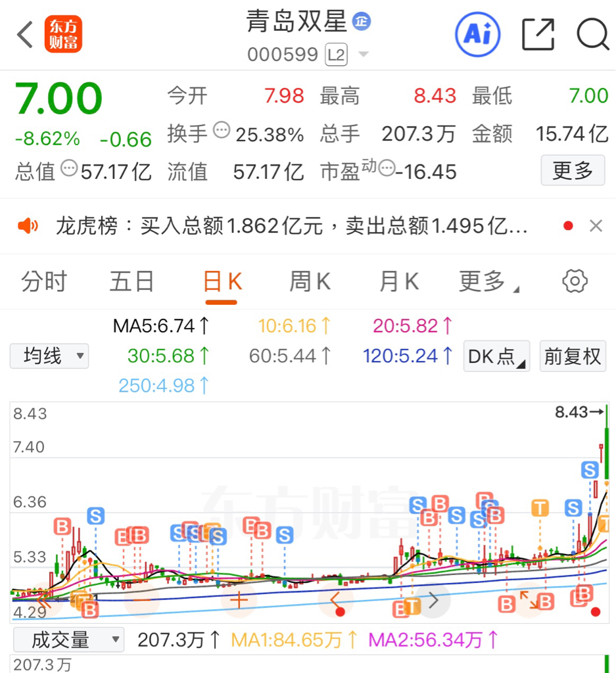Close the 龙虎榜 news banner
616x673 pixels.
(x=596, y=226)
